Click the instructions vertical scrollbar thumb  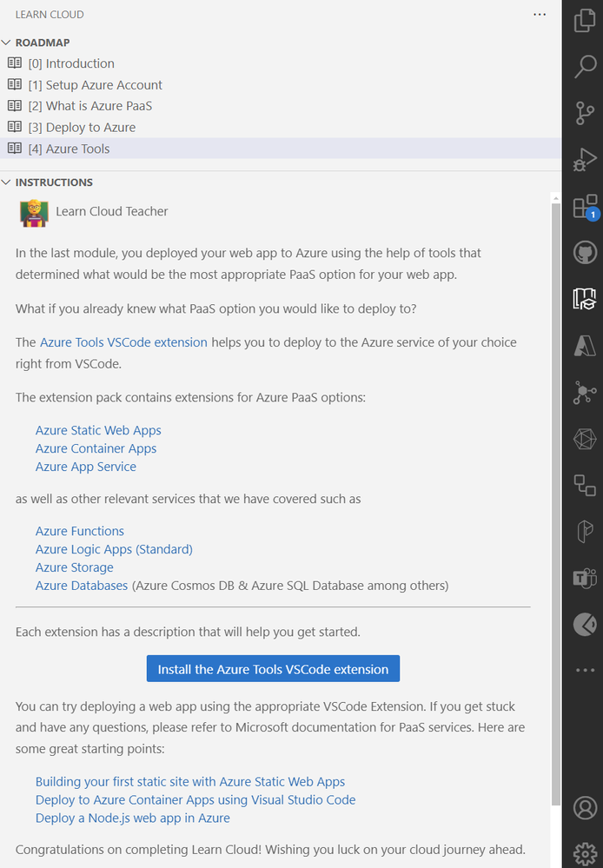556,504
